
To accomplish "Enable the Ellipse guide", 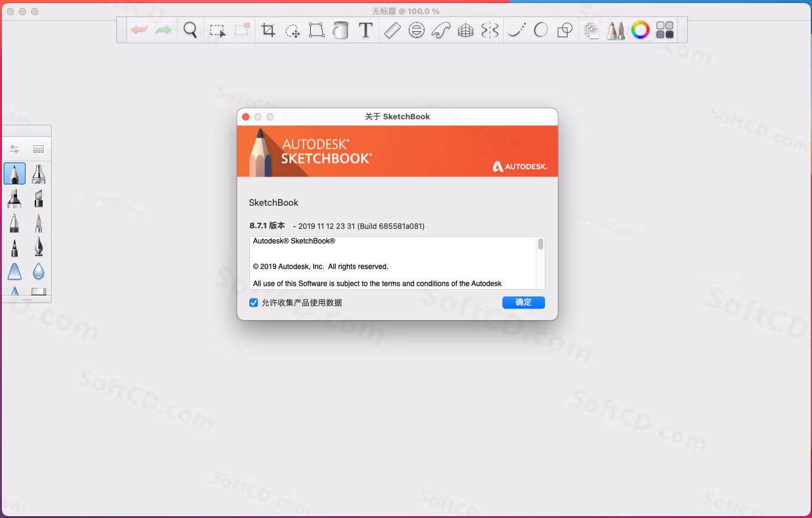I will tap(417, 30).
